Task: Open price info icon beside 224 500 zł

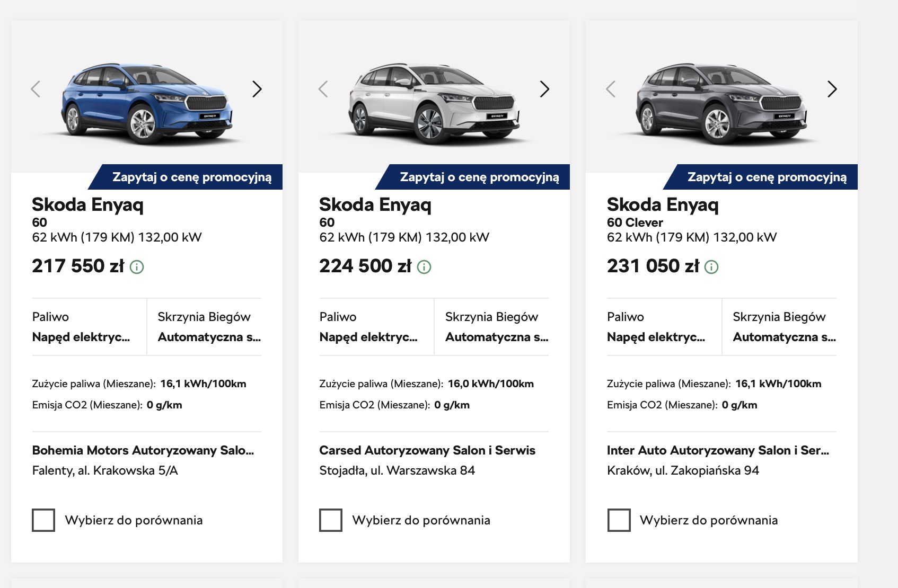Action: point(424,267)
